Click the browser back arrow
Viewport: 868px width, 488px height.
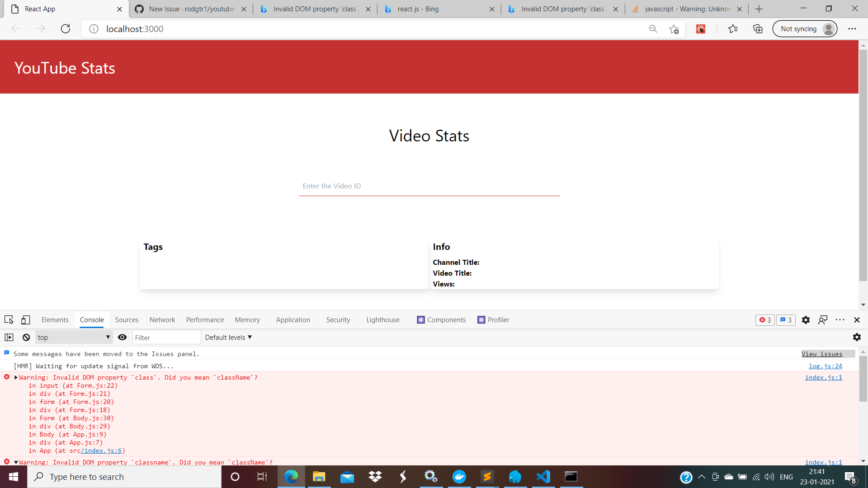[x=16, y=29]
